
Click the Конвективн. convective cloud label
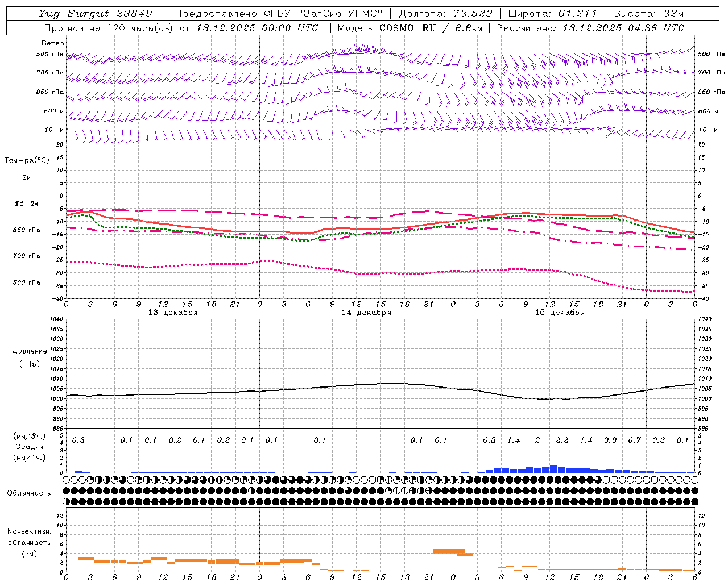[x=29, y=531]
